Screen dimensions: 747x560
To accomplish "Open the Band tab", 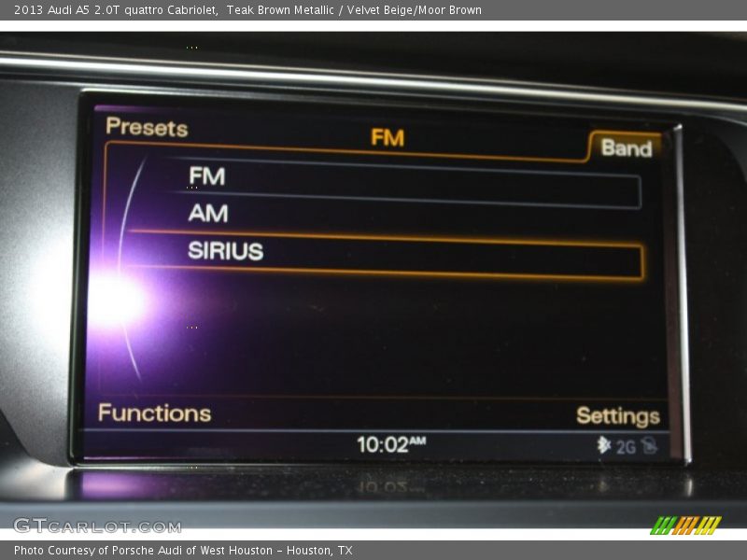I will (x=626, y=147).
